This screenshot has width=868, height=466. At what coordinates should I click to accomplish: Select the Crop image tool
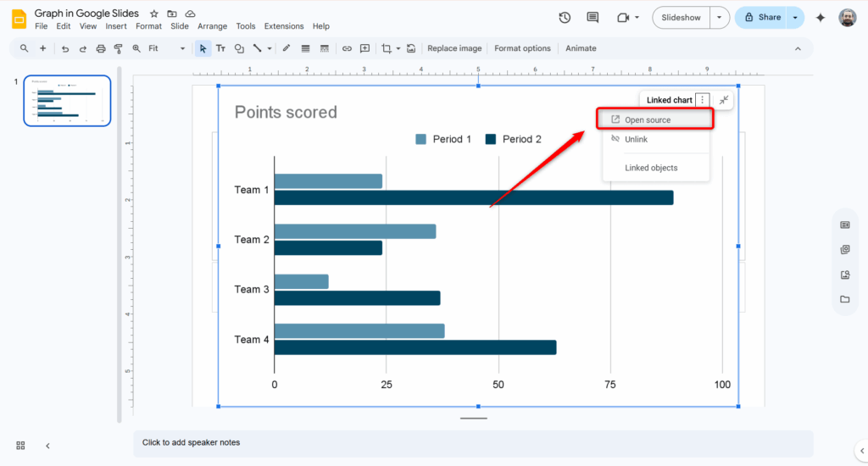387,48
